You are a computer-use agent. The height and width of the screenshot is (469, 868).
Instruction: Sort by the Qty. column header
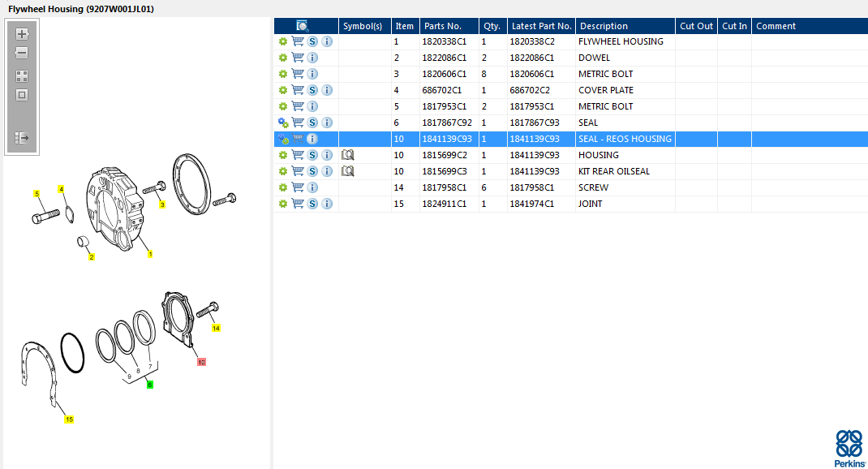(x=493, y=26)
